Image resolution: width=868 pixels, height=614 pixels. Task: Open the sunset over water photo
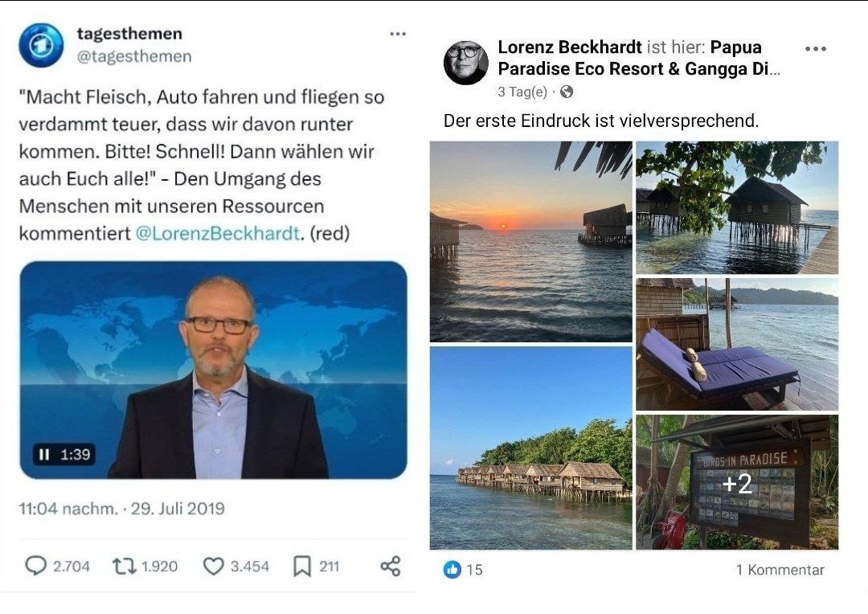click(x=531, y=241)
